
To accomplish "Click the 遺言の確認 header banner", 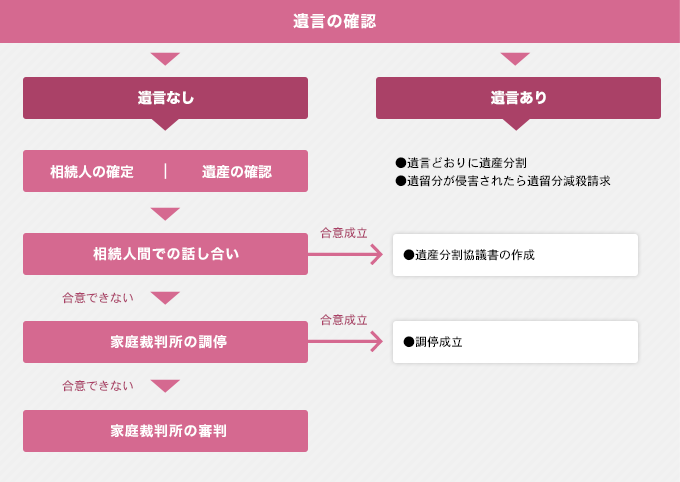I will tap(340, 21).
